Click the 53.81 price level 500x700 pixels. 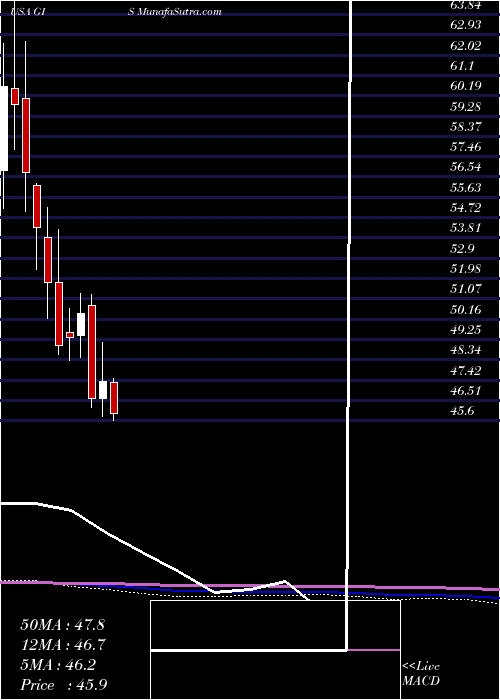point(466,228)
